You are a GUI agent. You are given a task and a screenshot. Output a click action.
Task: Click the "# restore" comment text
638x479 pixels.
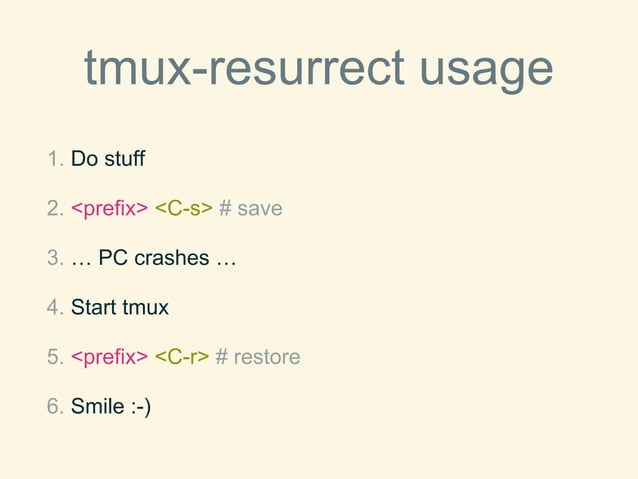coord(258,357)
